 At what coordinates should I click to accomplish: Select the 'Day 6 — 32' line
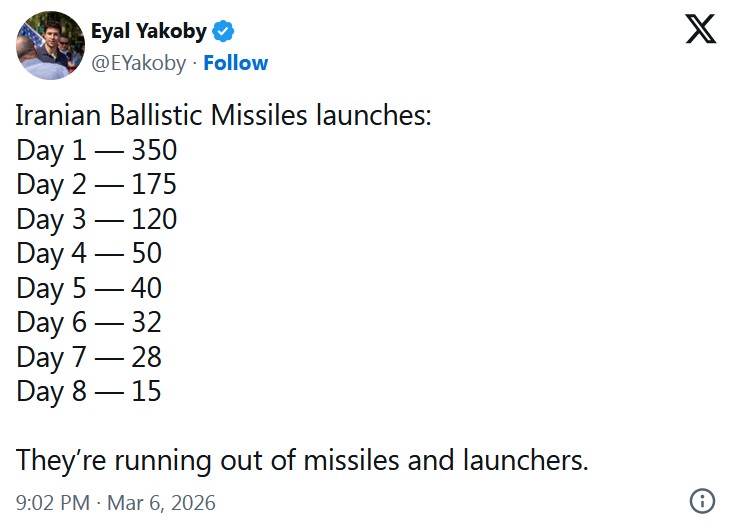pyautogui.click(x=89, y=322)
